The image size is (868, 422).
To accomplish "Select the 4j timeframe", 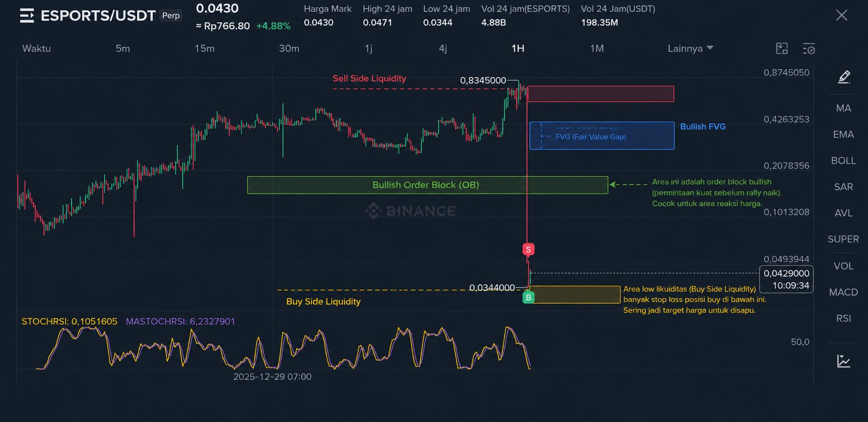I will point(443,48).
